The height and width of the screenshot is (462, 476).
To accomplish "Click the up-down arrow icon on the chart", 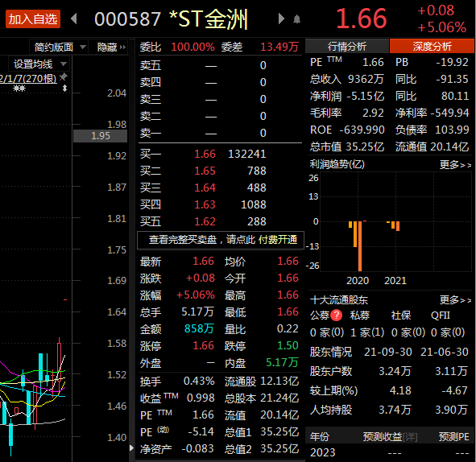I will point(64,89).
